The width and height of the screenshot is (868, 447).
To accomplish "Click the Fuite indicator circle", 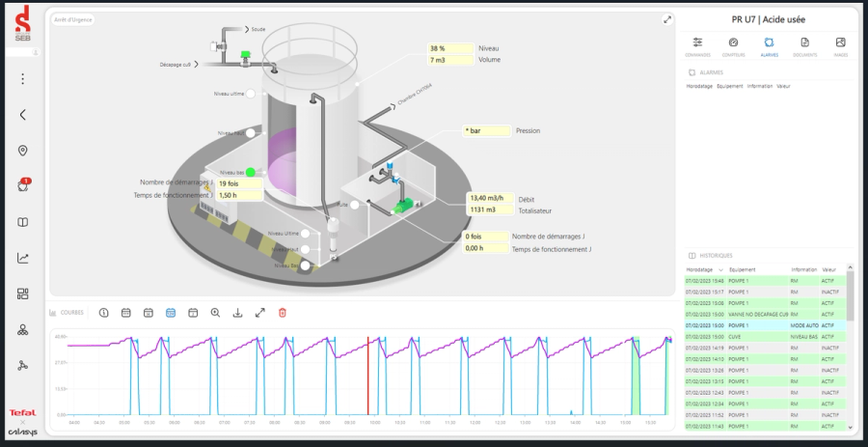I will (354, 205).
